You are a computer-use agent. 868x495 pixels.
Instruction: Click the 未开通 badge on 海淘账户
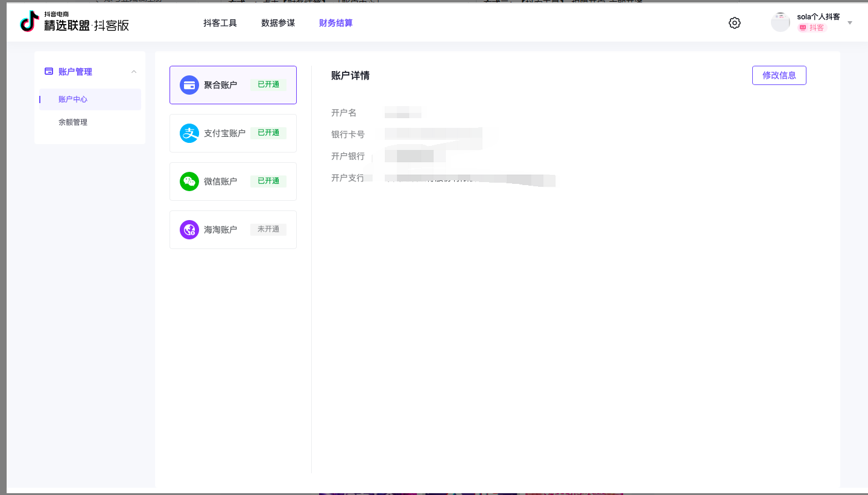[x=268, y=229]
